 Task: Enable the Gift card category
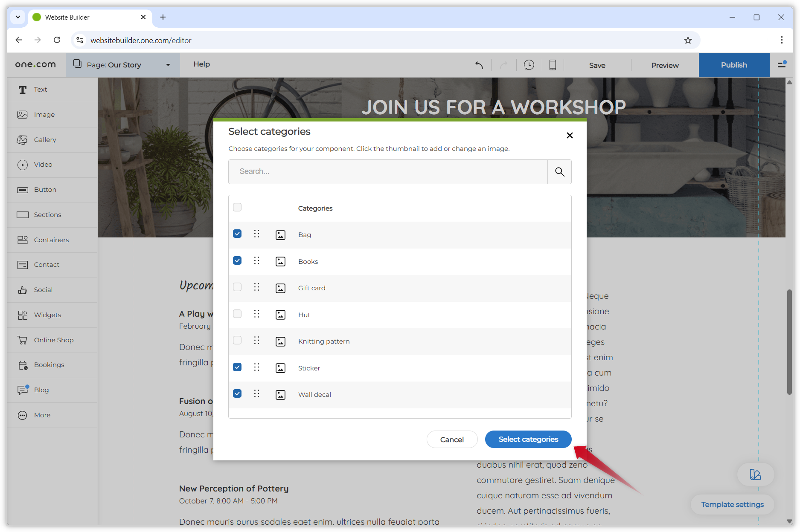[x=237, y=287]
